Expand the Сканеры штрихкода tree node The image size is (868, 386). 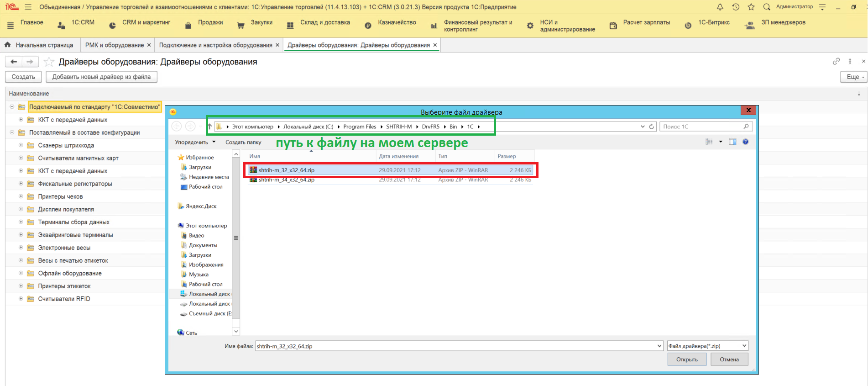coord(21,145)
